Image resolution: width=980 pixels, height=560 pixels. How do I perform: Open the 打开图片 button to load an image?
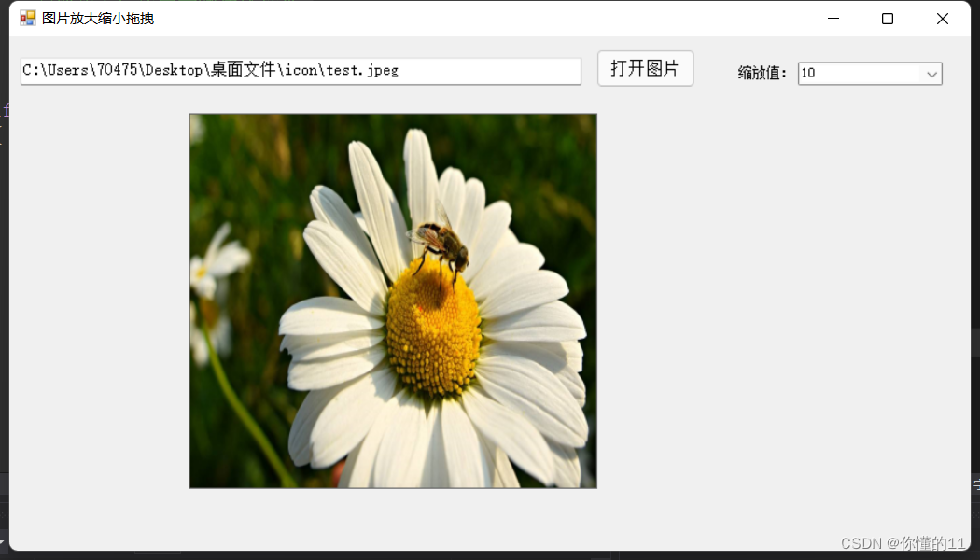tap(645, 68)
